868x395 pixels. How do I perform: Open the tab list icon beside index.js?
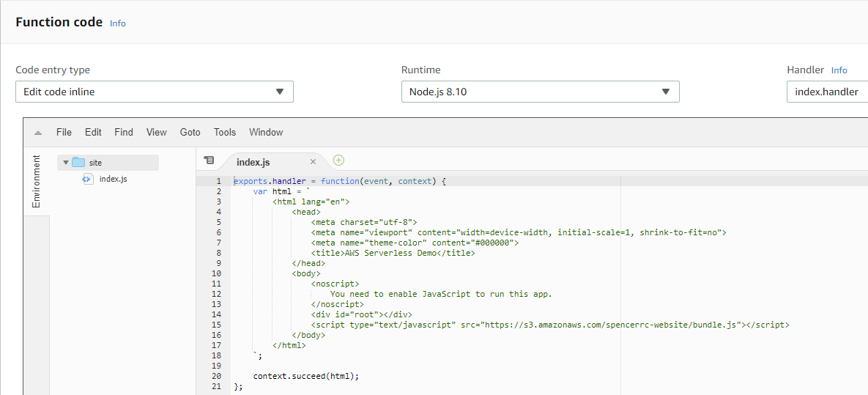point(209,160)
